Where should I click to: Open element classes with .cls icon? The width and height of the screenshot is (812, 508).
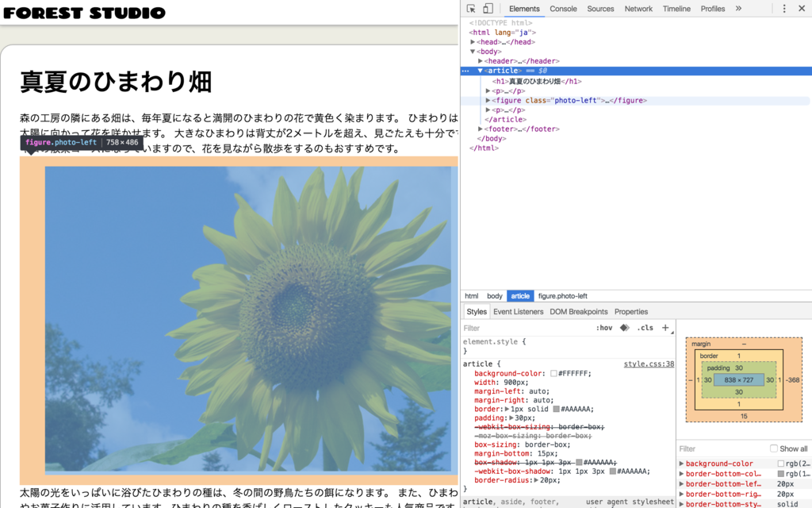(x=646, y=327)
